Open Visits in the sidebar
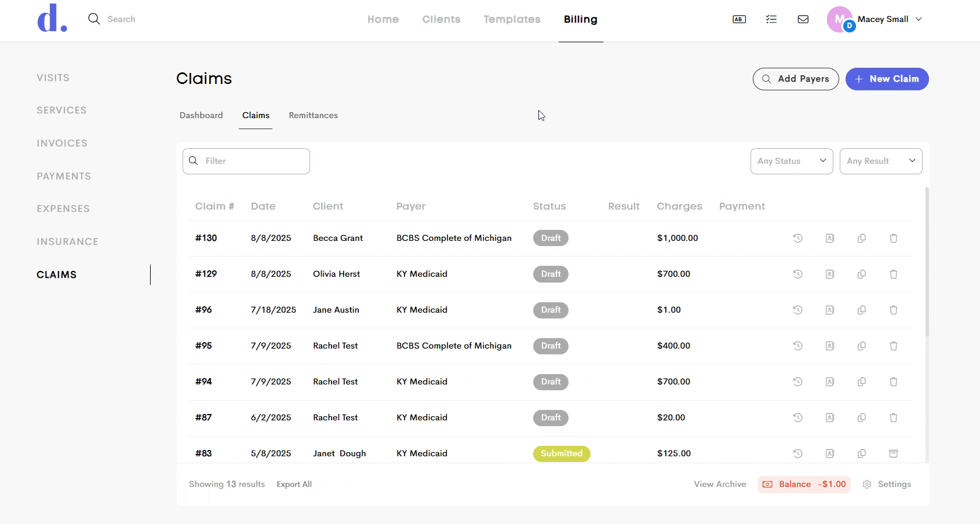Screen dimensions: 980x524 click(x=53, y=78)
